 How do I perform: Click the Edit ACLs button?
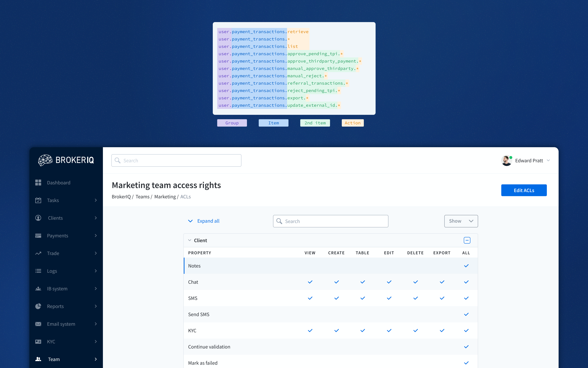(x=524, y=190)
